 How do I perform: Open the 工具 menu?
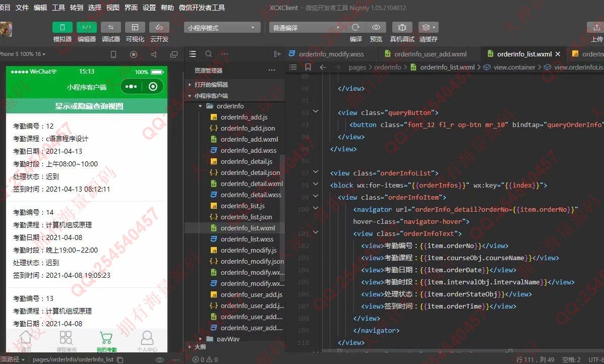click(58, 8)
